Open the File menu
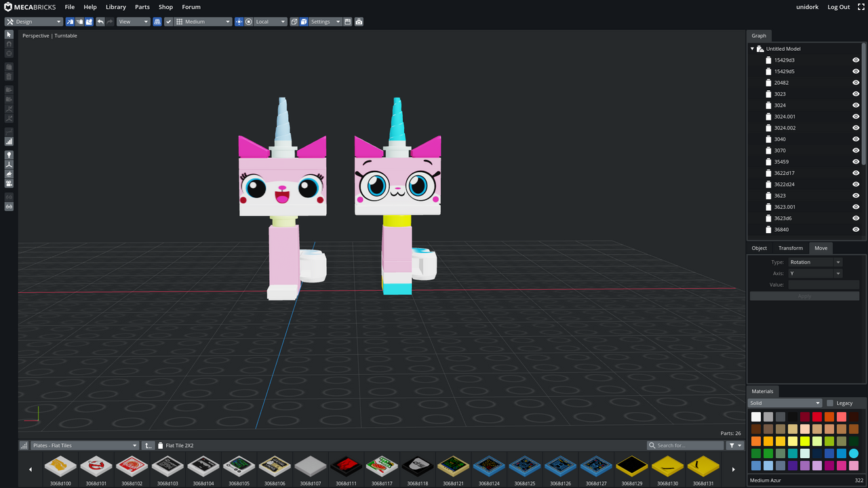The image size is (868, 488). (69, 7)
